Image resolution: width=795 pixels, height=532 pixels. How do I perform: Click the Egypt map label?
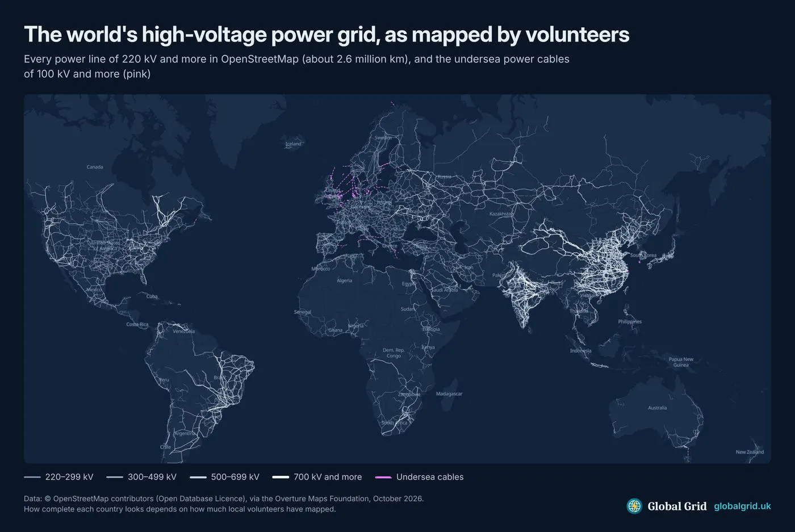pos(409,283)
